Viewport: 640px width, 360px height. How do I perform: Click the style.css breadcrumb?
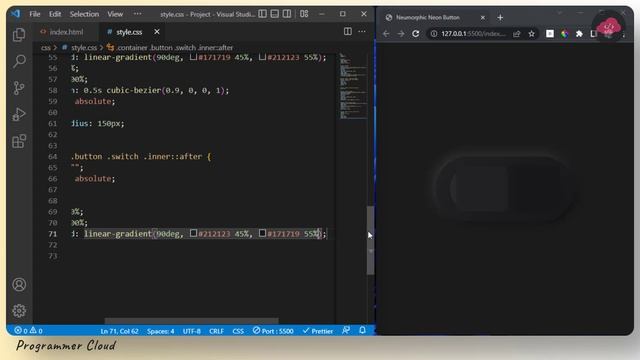point(84,48)
